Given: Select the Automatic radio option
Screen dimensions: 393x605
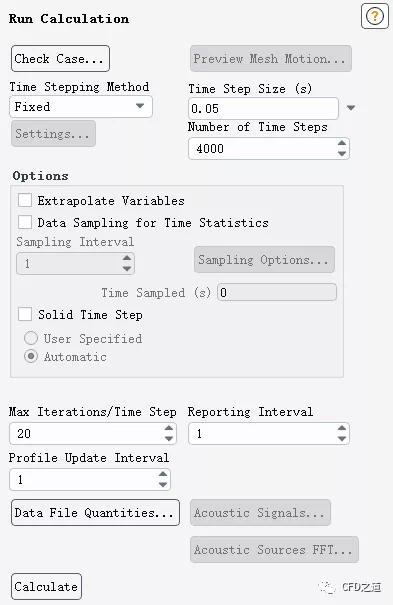Looking at the screenshot, I should [x=31, y=356].
